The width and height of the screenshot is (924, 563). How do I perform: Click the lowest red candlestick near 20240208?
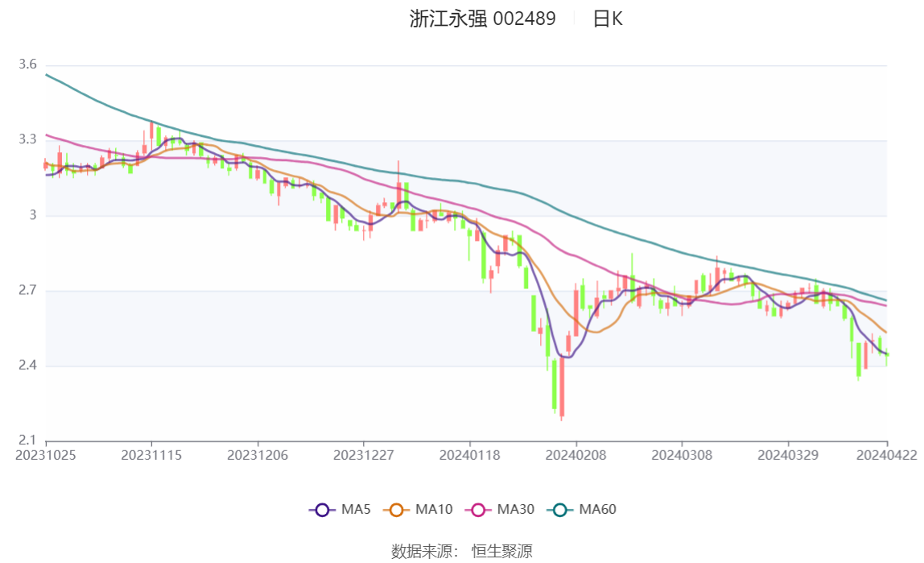pyautogui.click(x=562, y=387)
